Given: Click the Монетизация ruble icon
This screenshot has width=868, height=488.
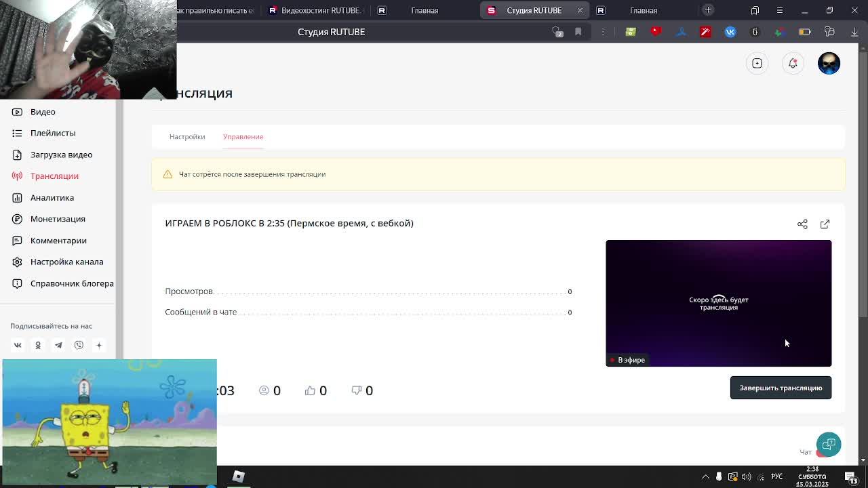Looking at the screenshot, I should point(17,219).
